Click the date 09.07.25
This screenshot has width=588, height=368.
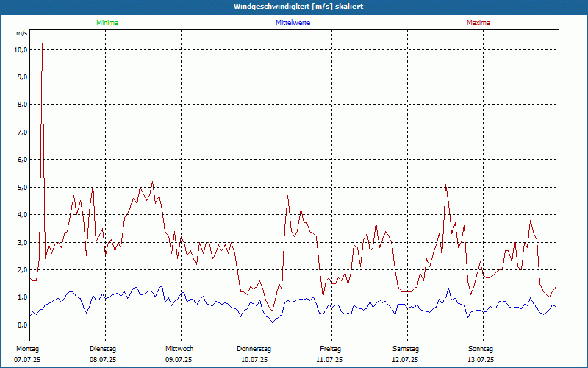(x=179, y=360)
